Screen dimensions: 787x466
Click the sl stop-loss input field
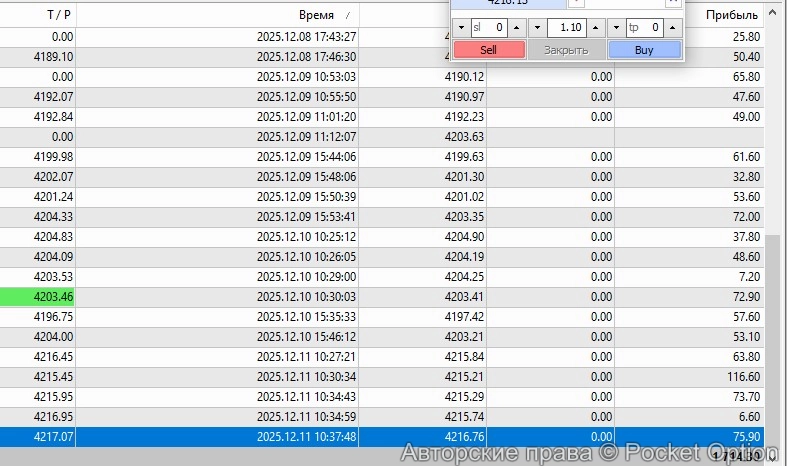pyautogui.click(x=489, y=28)
